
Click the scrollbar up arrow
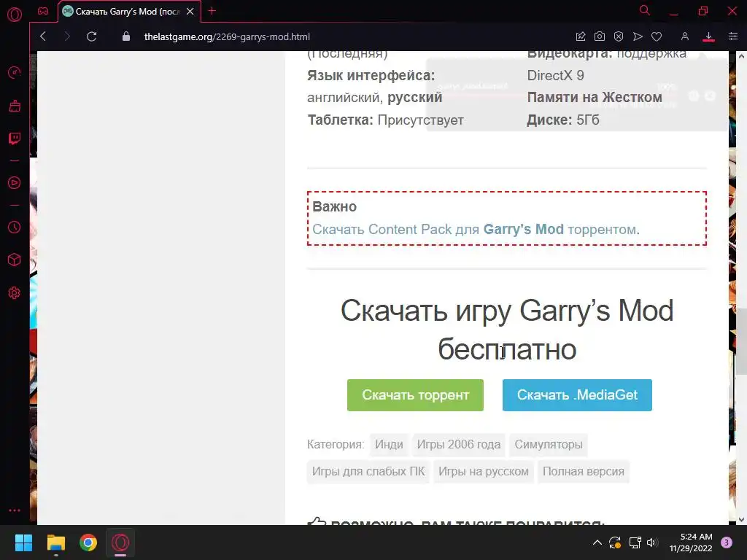coord(741,56)
